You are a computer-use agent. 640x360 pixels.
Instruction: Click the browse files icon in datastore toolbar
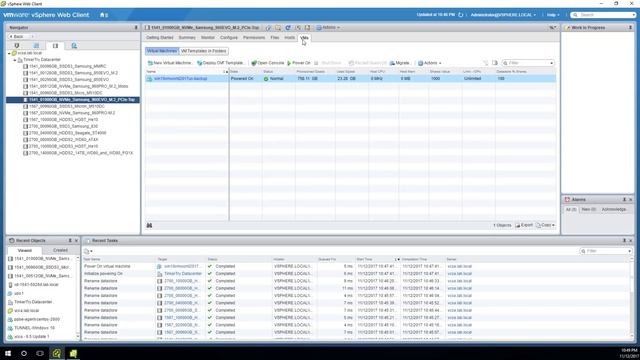coord(278,27)
